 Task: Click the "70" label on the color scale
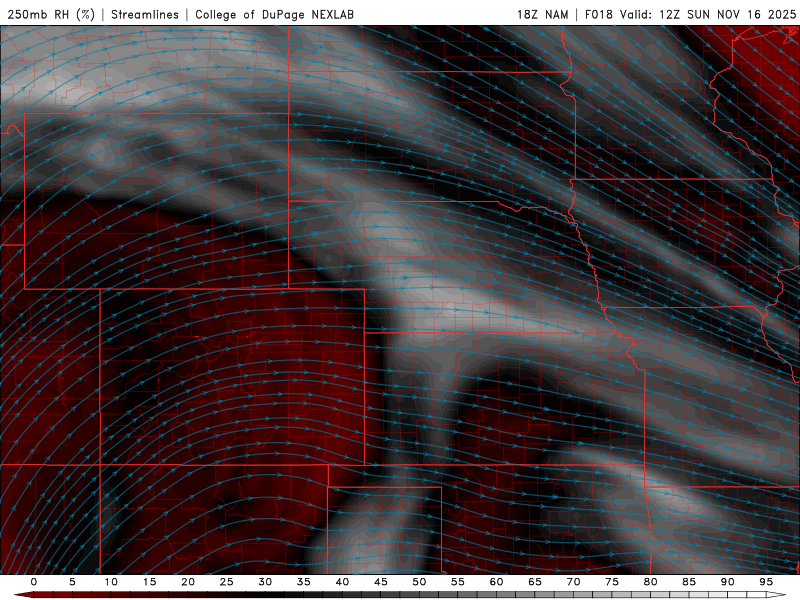pyautogui.click(x=573, y=582)
